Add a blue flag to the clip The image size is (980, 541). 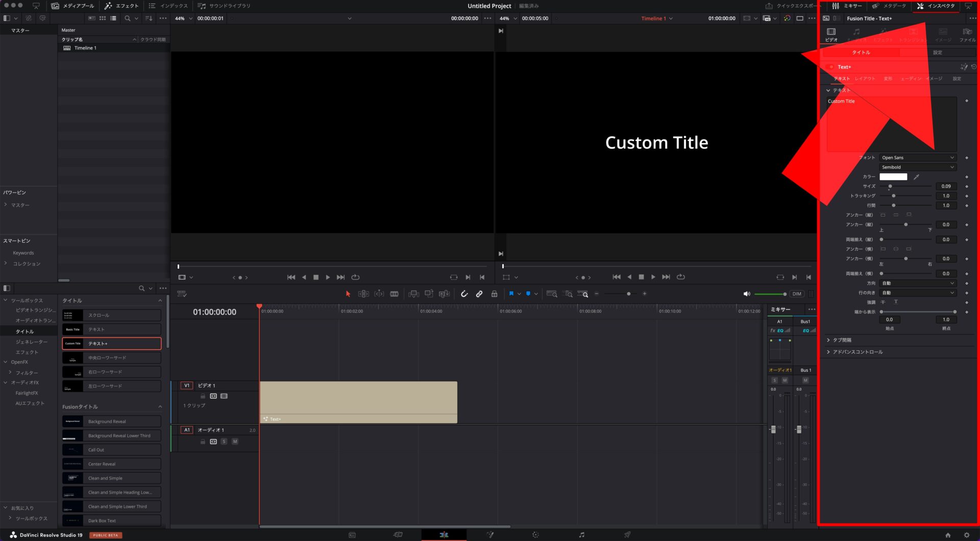(x=511, y=294)
